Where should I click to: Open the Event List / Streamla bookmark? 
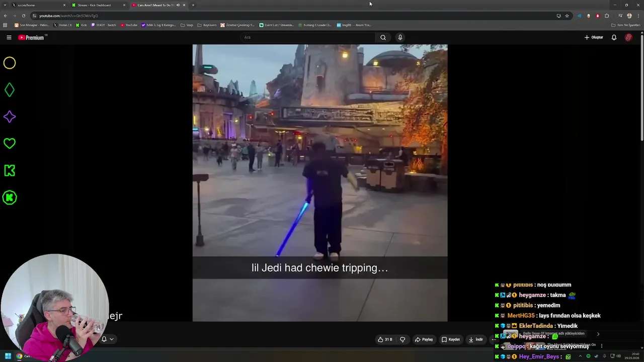pos(277,25)
